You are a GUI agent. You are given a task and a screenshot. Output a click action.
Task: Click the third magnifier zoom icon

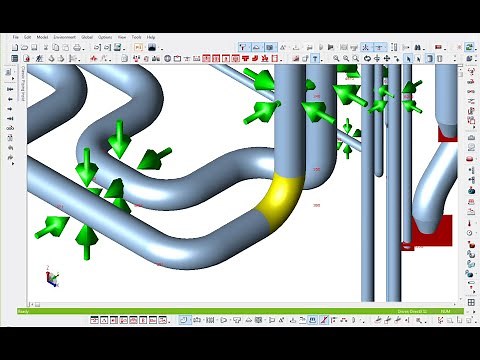pyautogui.click(x=356, y=59)
